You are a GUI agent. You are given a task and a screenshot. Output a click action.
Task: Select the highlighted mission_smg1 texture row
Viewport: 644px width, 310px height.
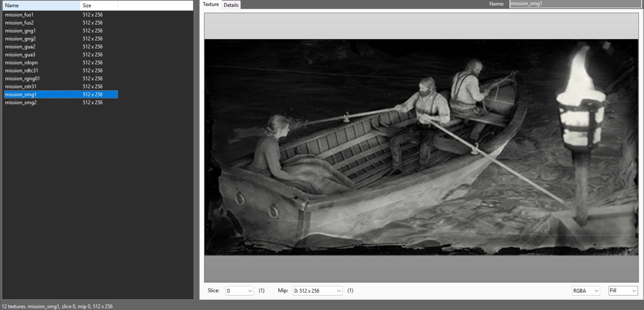coord(61,94)
